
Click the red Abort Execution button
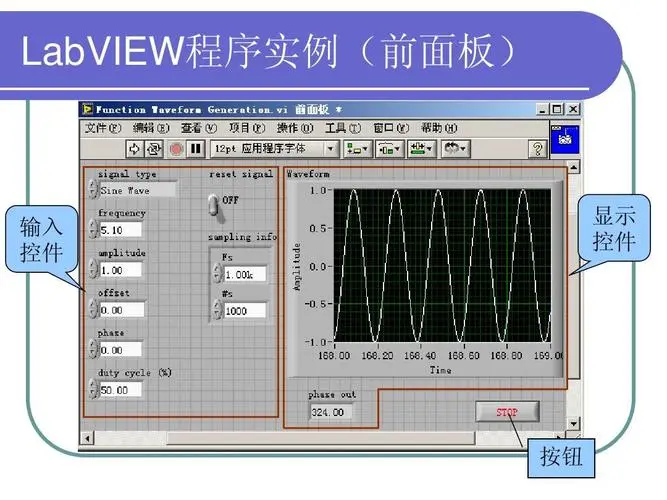176,149
